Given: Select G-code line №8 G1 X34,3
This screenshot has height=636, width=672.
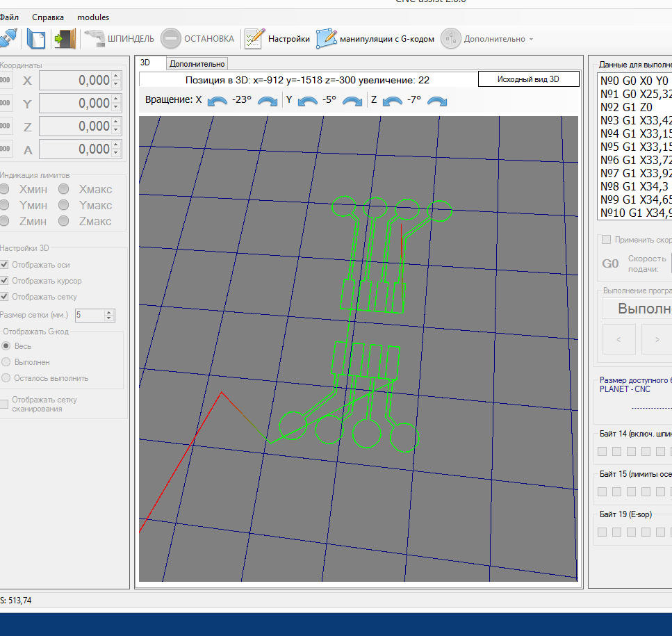Looking at the screenshot, I should [635, 186].
